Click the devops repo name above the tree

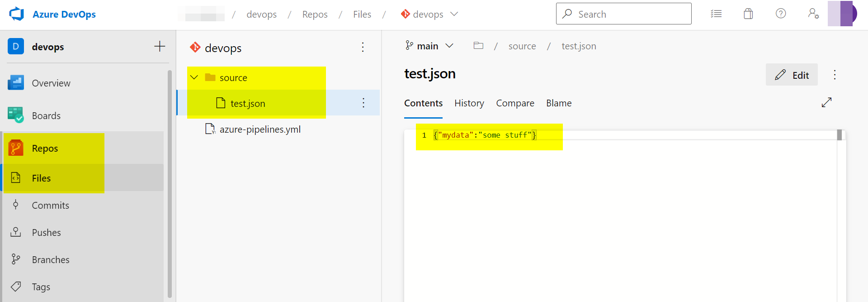point(223,48)
